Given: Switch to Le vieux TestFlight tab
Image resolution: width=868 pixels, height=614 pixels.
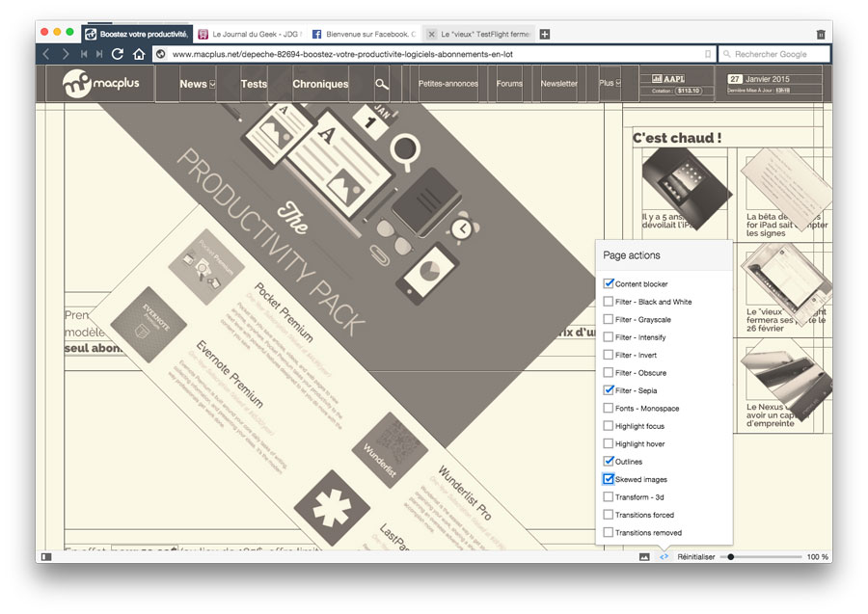Looking at the screenshot, I should tap(478, 35).
